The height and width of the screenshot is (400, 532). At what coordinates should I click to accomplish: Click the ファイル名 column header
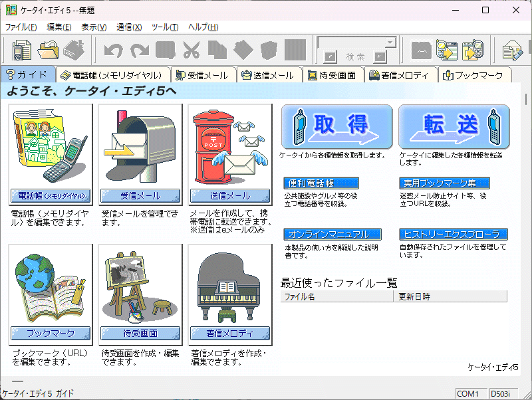click(x=336, y=296)
